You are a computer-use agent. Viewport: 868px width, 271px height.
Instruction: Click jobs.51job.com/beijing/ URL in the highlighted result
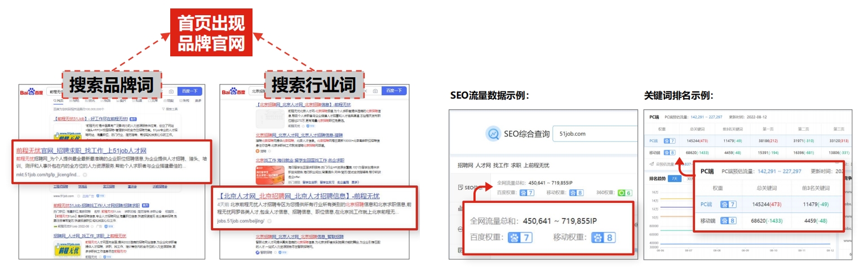(241, 221)
